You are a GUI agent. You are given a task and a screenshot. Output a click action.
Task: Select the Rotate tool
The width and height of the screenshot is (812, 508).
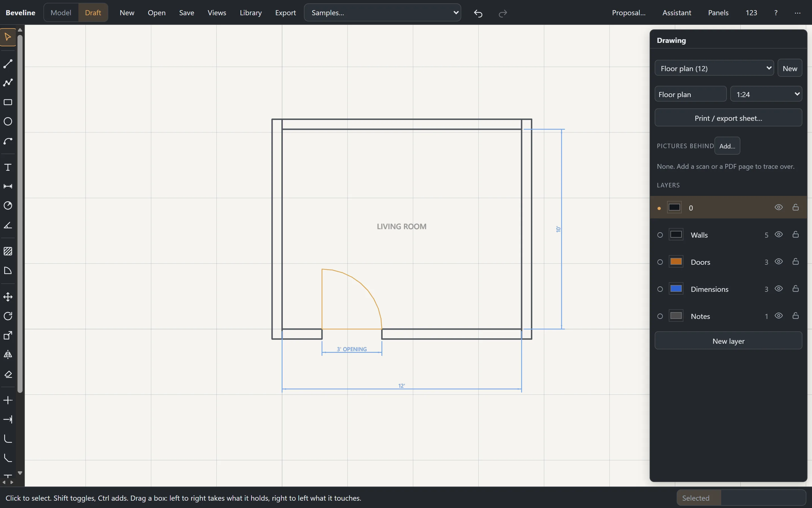click(x=8, y=316)
